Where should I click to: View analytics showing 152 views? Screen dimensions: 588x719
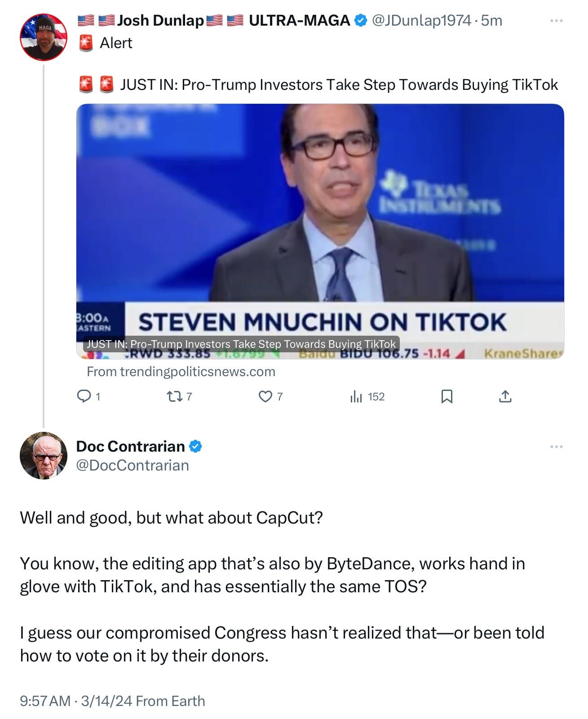click(367, 396)
